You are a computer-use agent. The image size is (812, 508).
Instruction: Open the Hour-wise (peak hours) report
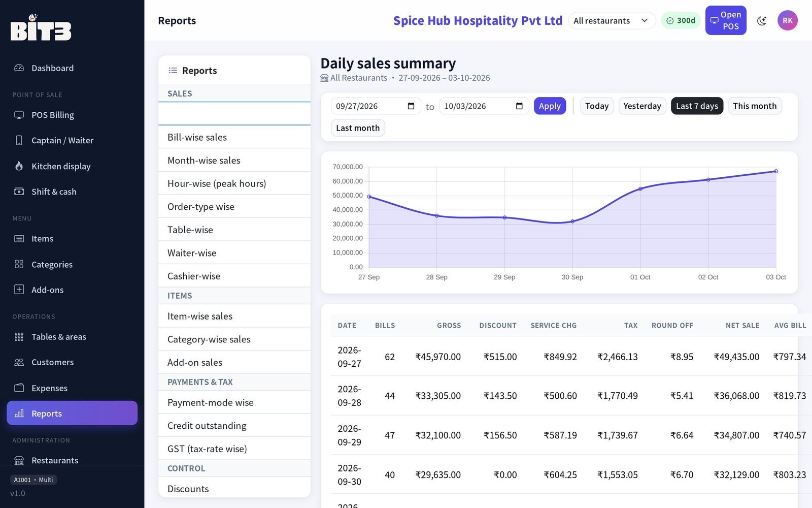(x=234, y=183)
